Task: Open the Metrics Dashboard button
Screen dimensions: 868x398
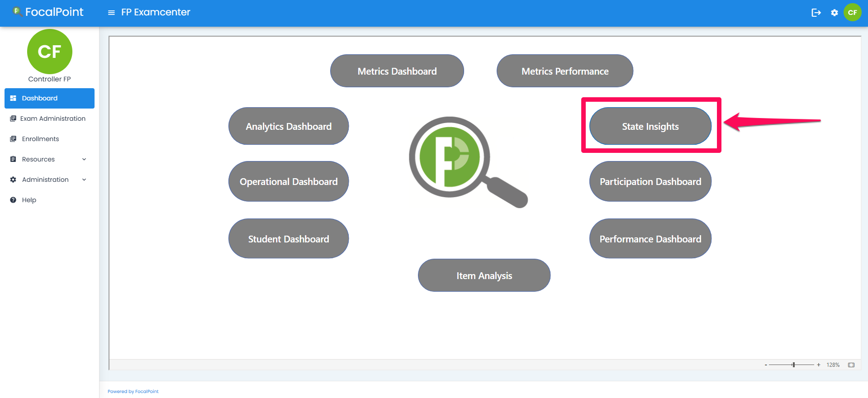Action: 397,71
